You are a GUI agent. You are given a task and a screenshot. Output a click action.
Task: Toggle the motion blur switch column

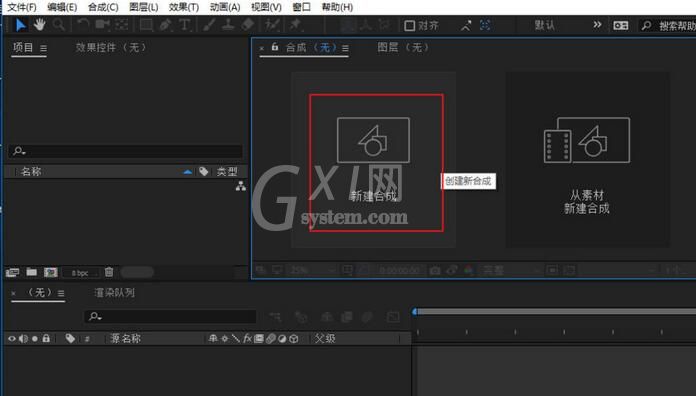click(x=271, y=339)
